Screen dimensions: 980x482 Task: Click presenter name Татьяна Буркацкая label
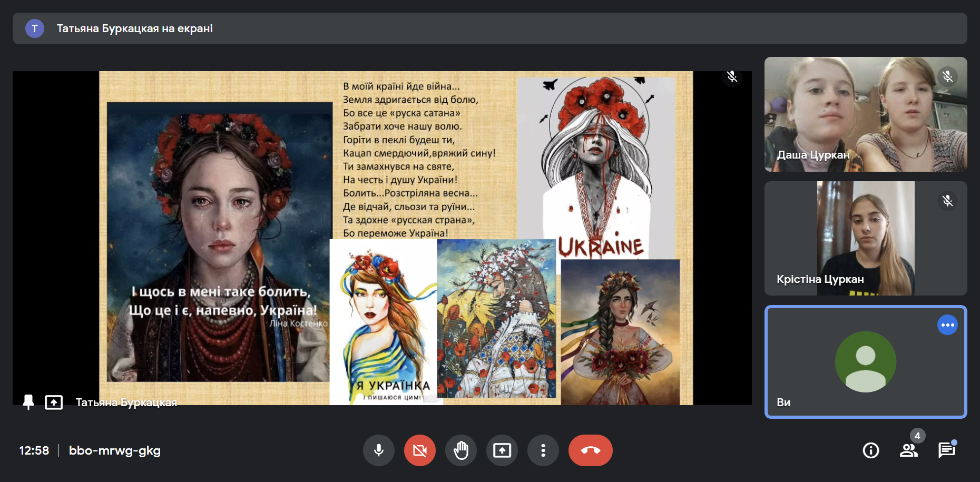tap(126, 402)
